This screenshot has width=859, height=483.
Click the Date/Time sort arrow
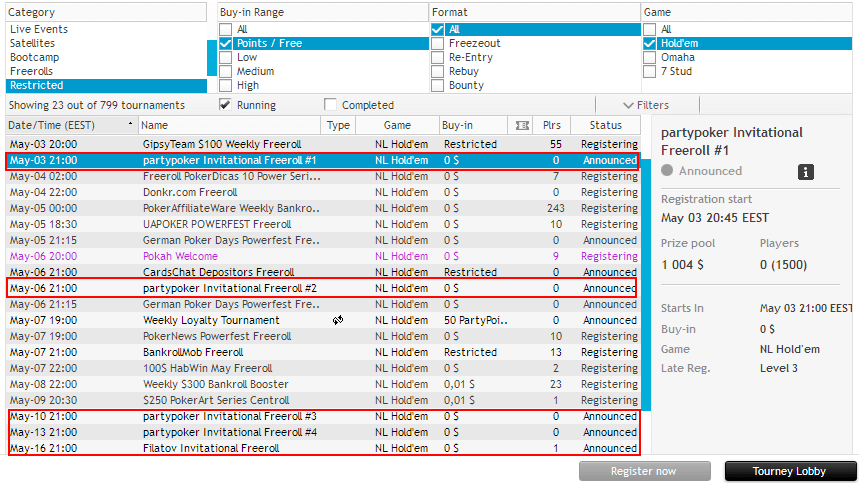(x=130, y=125)
